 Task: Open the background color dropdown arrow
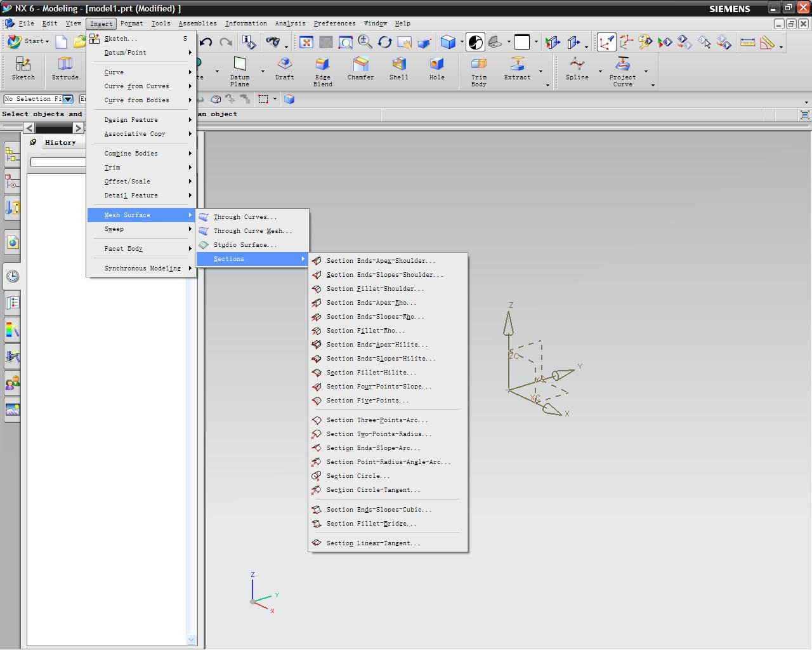pyautogui.click(x=536, y=43)
